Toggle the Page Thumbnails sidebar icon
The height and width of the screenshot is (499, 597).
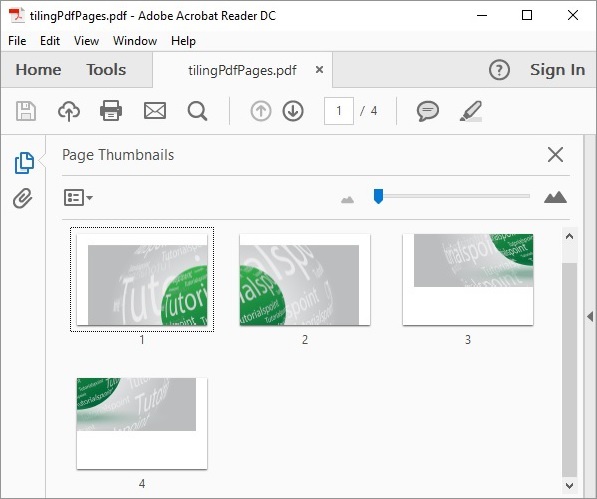pyautogui.click(x=24, y=163)
